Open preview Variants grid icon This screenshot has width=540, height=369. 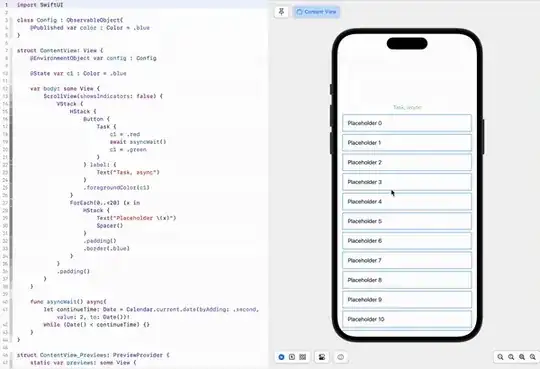click(x=303, y=357)
